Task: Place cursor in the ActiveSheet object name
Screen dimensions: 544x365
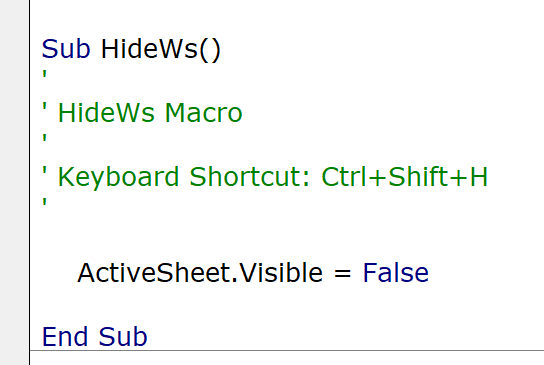Action: point(154,273)
